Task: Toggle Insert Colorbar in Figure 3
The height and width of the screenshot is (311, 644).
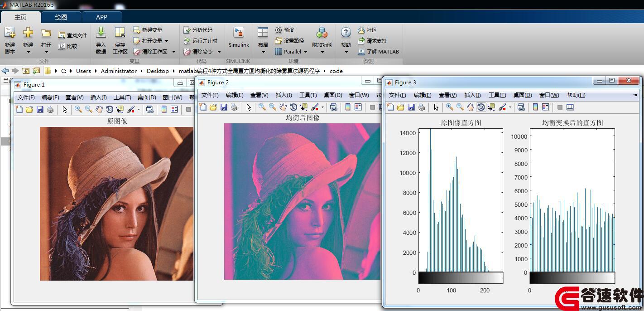Action: pyautogui.click(x=535, y=107)
